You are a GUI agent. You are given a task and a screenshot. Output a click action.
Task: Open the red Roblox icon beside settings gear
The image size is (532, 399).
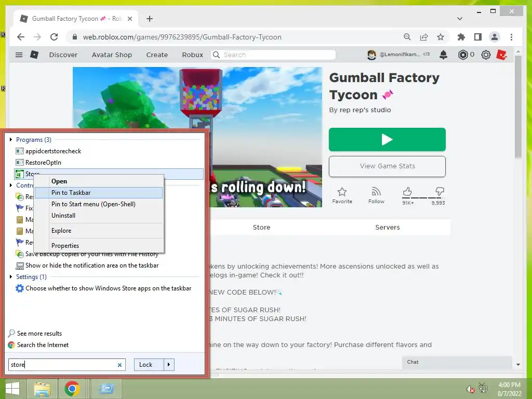[x=501, y=55]
